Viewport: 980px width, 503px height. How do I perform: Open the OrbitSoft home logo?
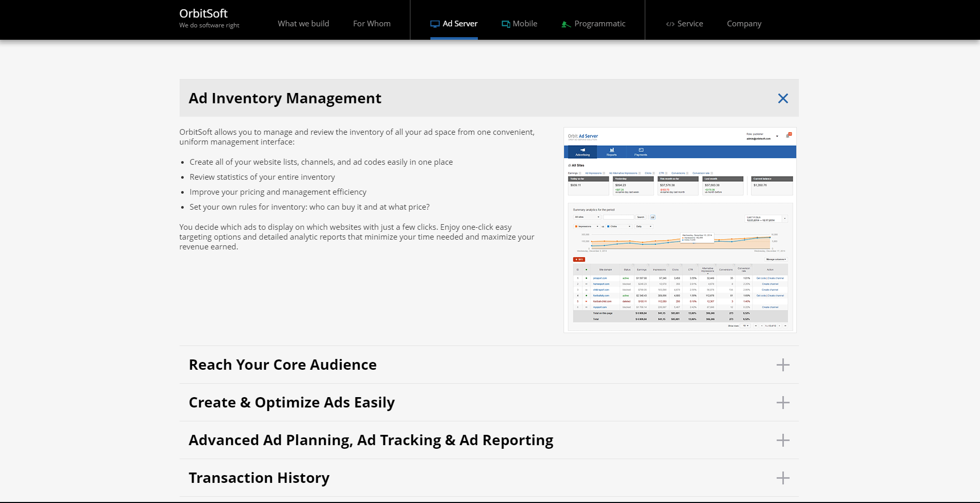point(203,13)
